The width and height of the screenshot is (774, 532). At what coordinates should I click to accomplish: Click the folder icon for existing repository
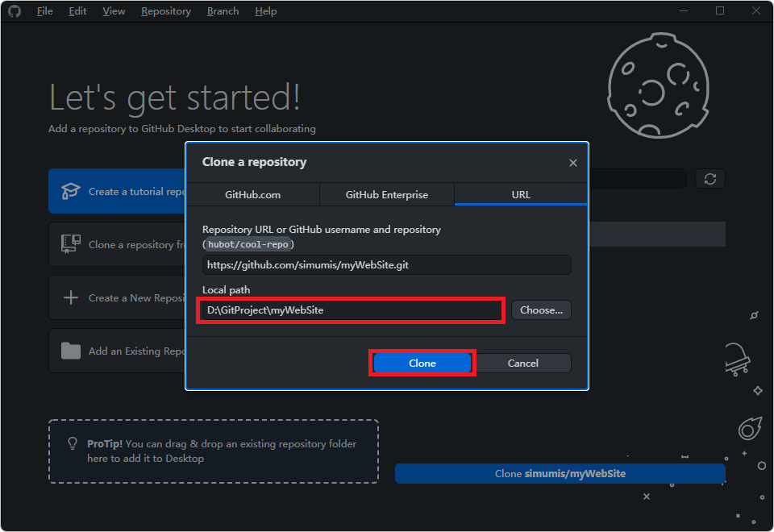[x=71, y=351]
